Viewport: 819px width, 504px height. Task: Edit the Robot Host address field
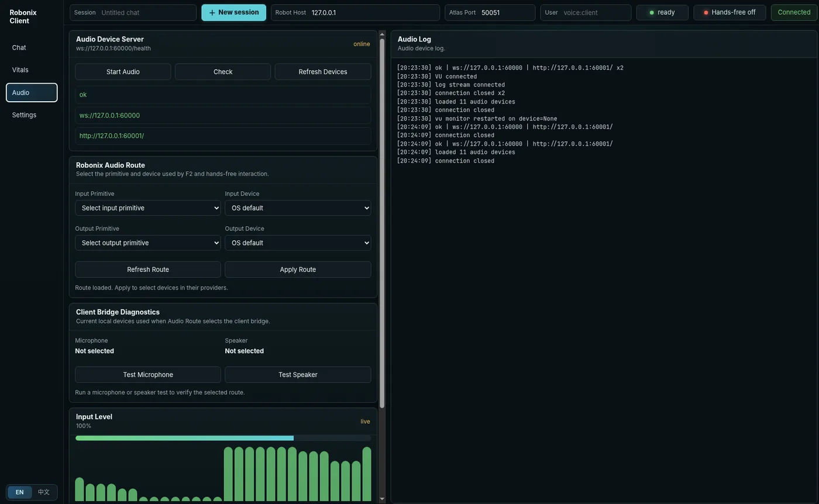(x=355, y=13)
